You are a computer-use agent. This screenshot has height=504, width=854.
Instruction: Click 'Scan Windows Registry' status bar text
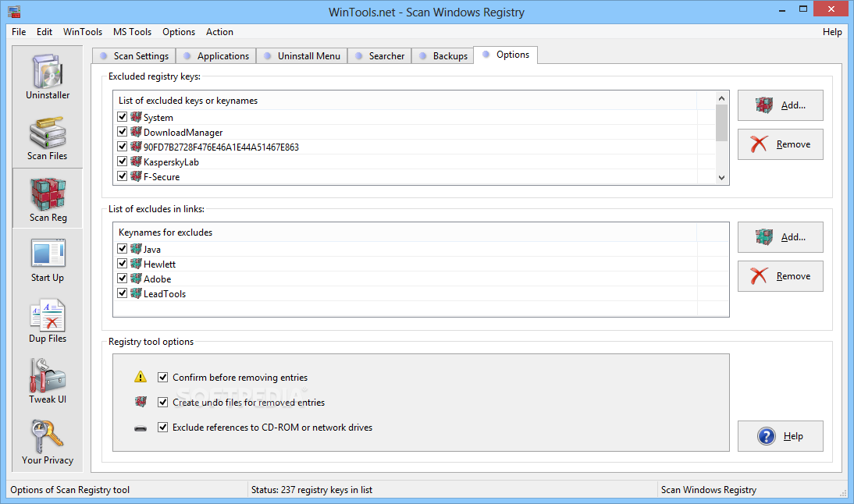tap(709, 490)
